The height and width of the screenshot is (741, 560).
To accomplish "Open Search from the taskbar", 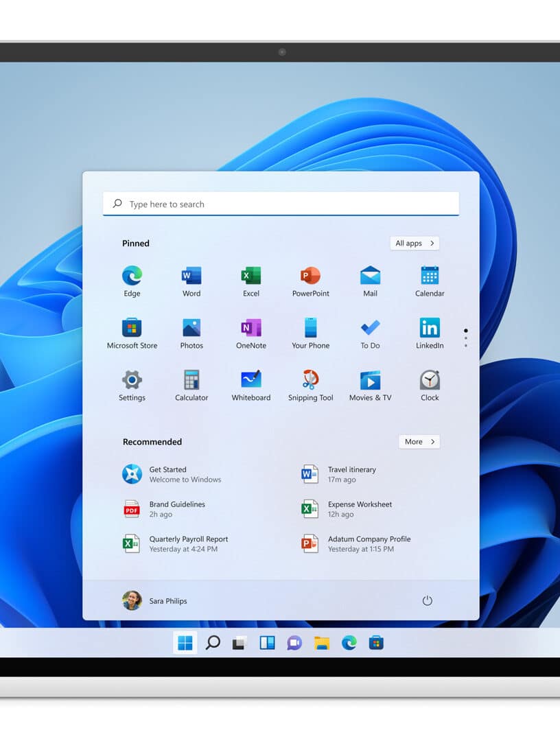I will 213,643.
